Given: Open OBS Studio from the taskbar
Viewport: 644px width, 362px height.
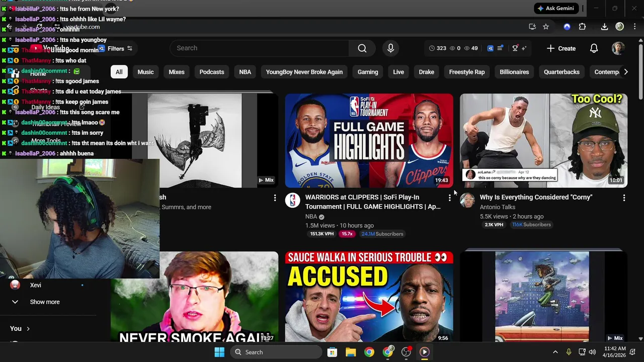Looking at the screenshot, I should [406, 352].
